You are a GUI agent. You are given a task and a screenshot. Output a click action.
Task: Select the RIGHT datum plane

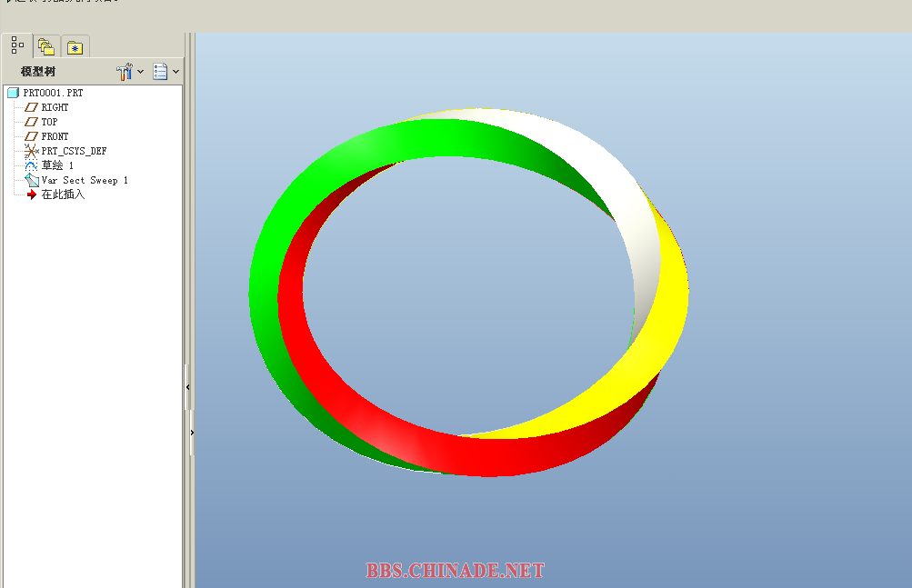tap(55, 107)
